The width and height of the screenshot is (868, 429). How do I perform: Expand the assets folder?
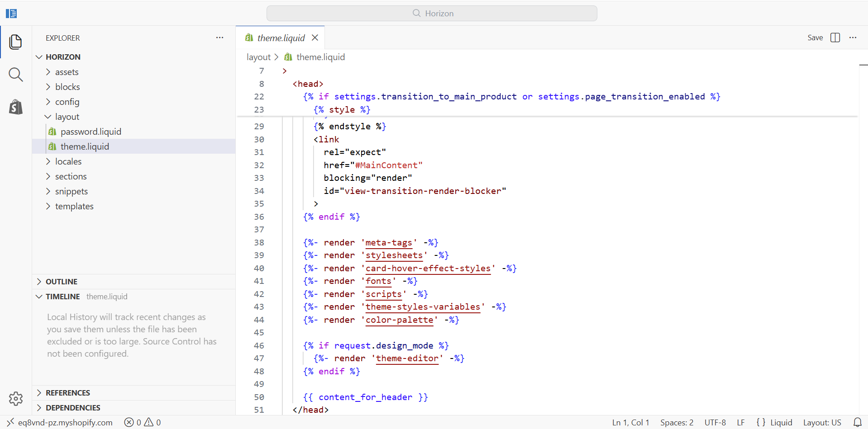click(48, 72)
